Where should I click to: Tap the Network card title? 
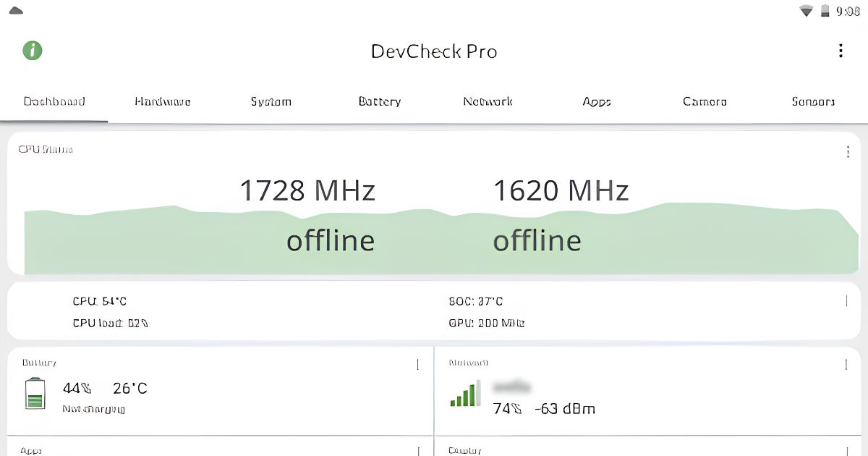pos(468,363)
